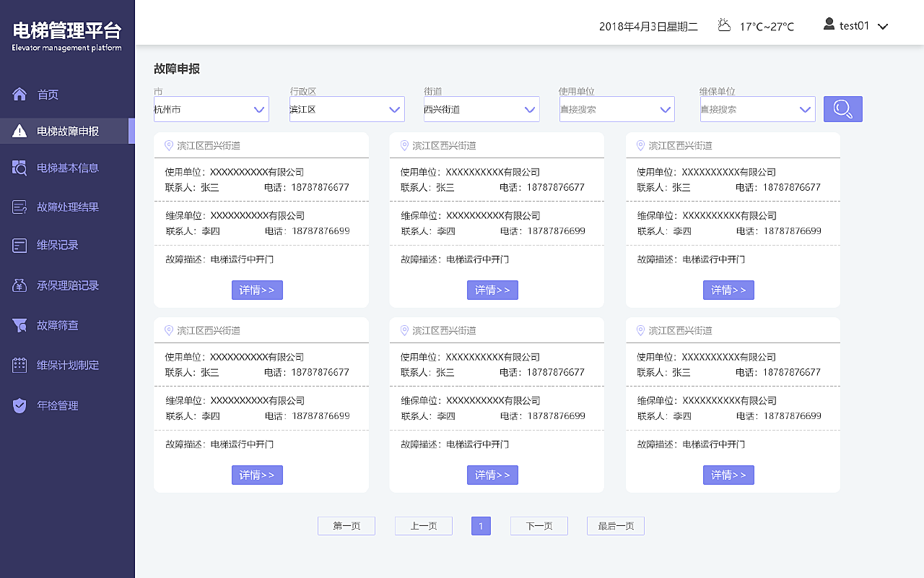Click 详情>> on the top-right card

pyautogui.click(x=728, y=290)
